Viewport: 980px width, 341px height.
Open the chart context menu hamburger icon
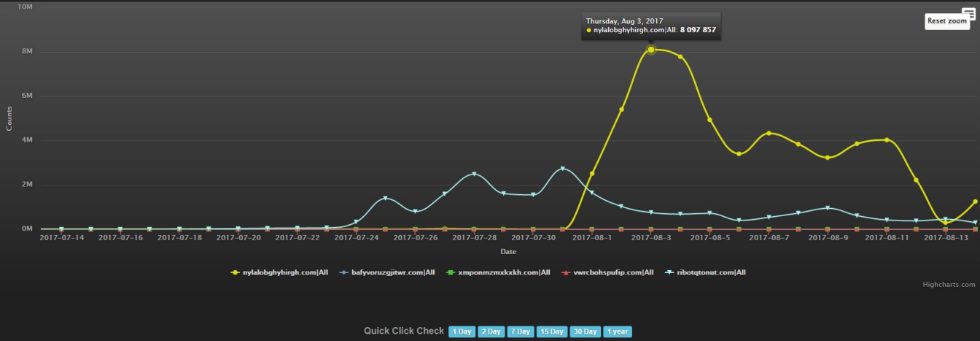968,11
